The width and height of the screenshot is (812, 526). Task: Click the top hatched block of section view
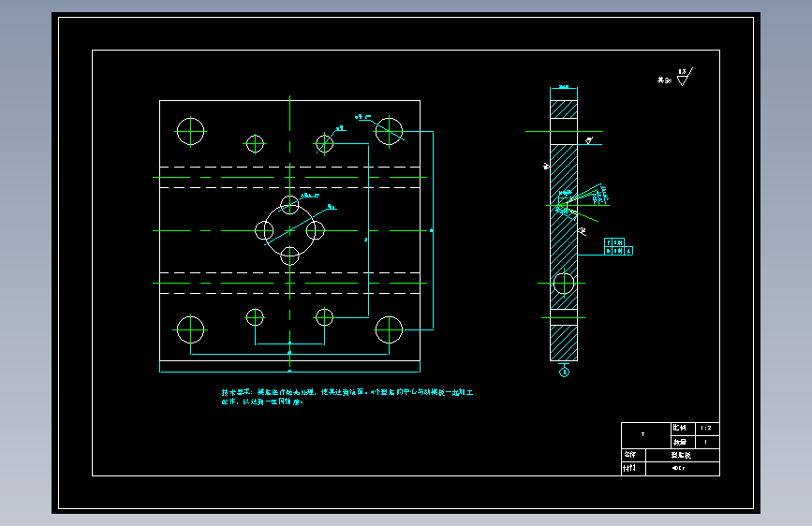[564, 110]
